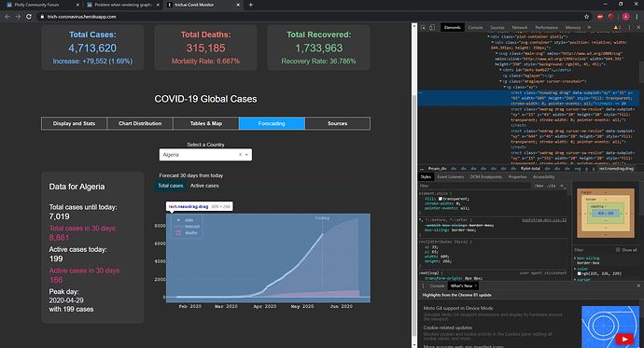Open the Chart Distribution tab
The height and width of the screenshot is (348, 644).
(x=140, y=123)
